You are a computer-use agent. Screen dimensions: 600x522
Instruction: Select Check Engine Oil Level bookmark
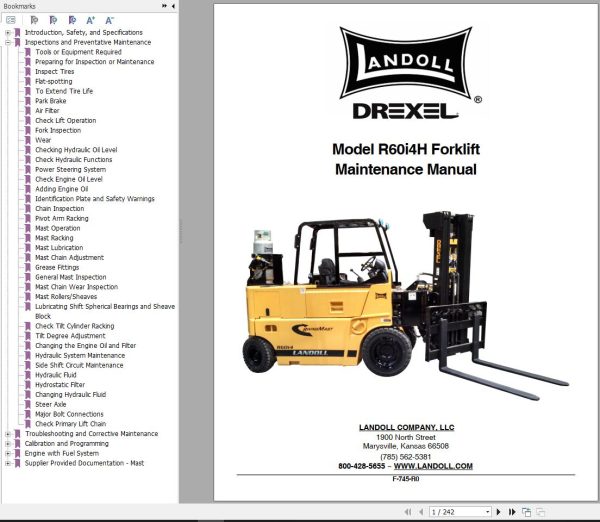point(69,179)
